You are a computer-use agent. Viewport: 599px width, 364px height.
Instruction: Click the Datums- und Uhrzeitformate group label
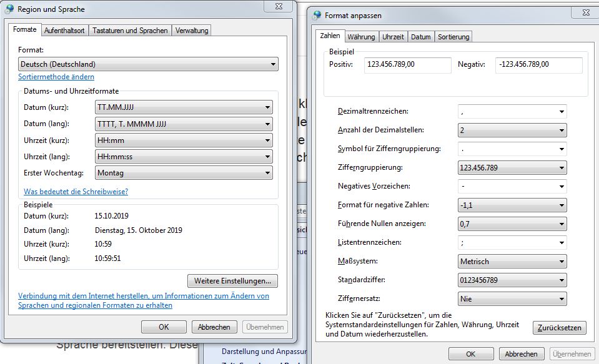pos(71,91)
